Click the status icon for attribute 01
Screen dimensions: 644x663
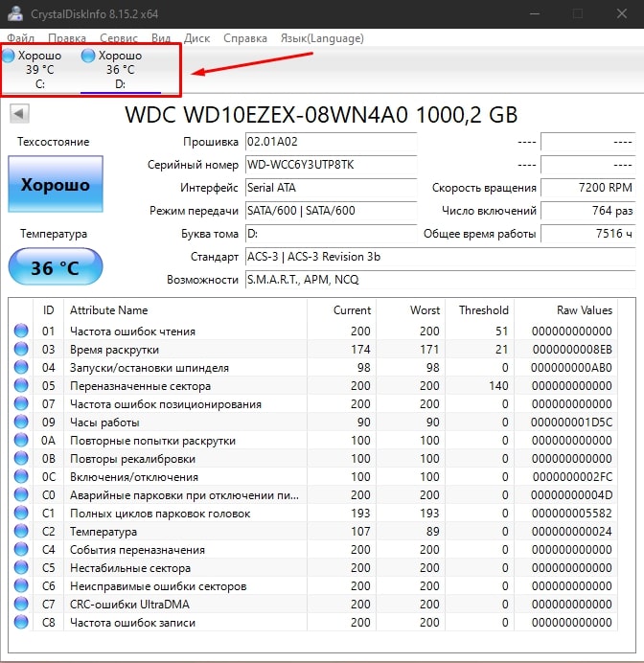[21, 331]
